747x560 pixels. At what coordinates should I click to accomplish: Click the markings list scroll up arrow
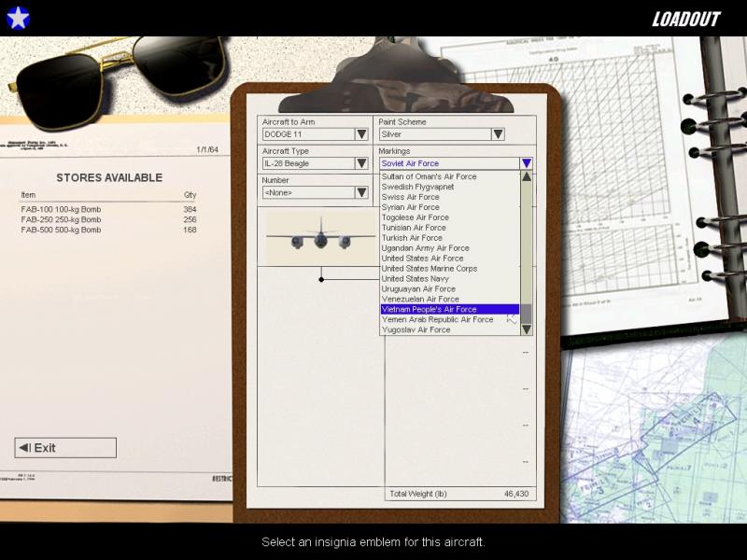(x=527, y=176)
